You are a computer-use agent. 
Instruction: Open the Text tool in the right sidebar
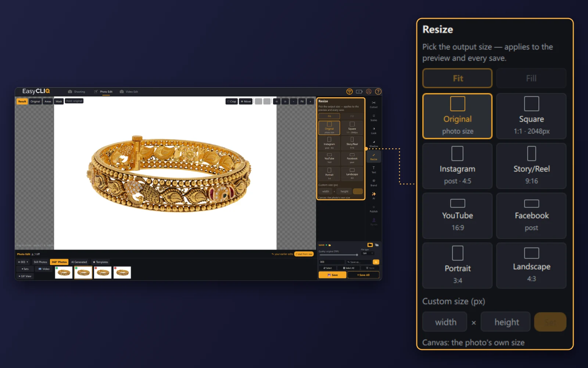pyautogui.click(x=373, y=170)
